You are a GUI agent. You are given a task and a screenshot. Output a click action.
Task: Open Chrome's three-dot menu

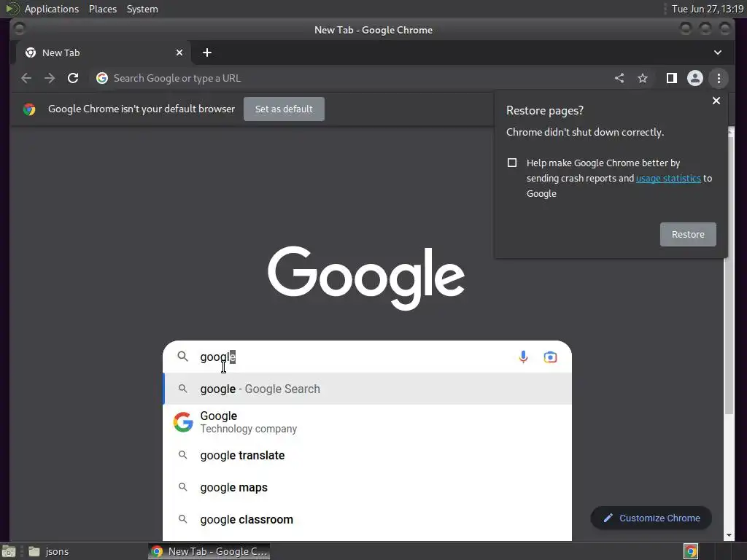click(x=719, y=78)
